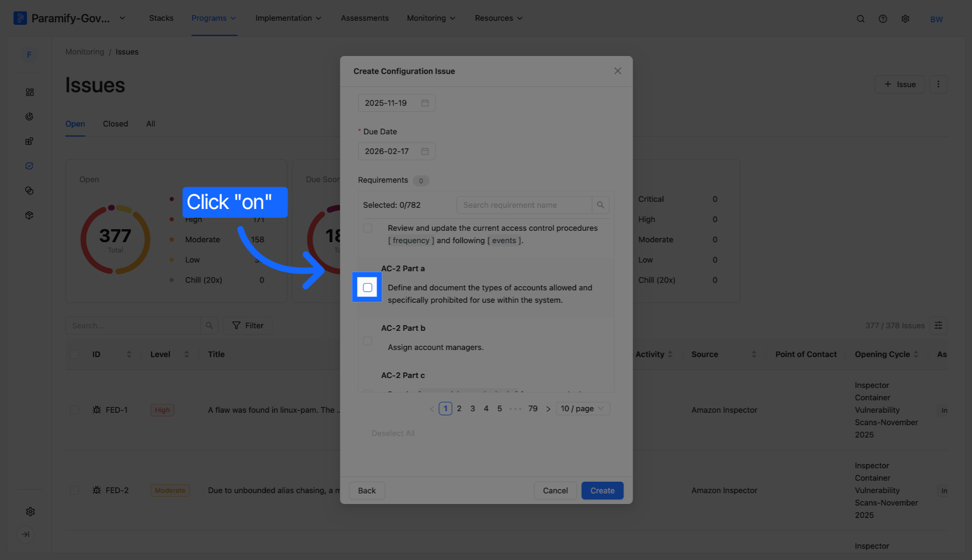
Task: Sort by Source column arrows
Action: point(754,355)
